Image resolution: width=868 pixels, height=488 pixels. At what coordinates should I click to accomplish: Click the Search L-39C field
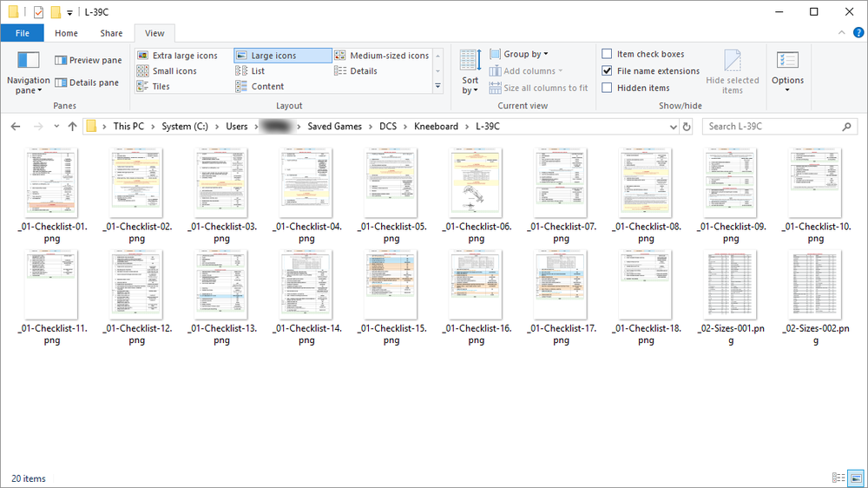point(779,126)
